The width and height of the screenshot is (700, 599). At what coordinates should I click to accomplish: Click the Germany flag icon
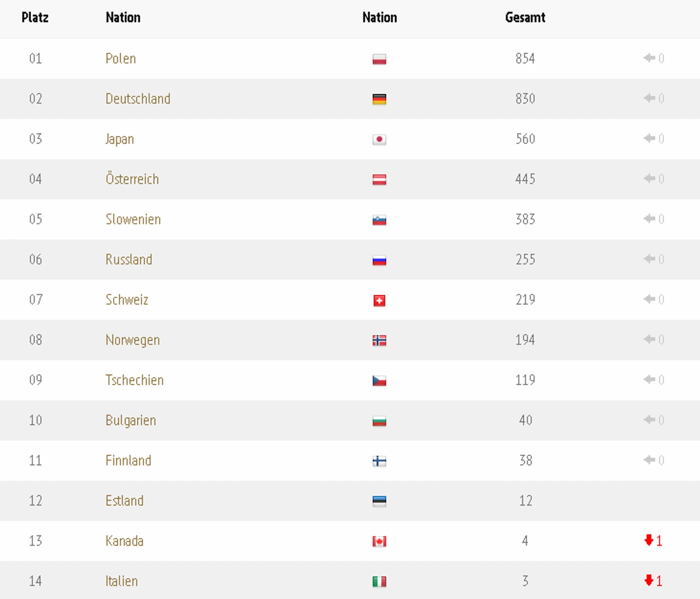click(379, 99)
